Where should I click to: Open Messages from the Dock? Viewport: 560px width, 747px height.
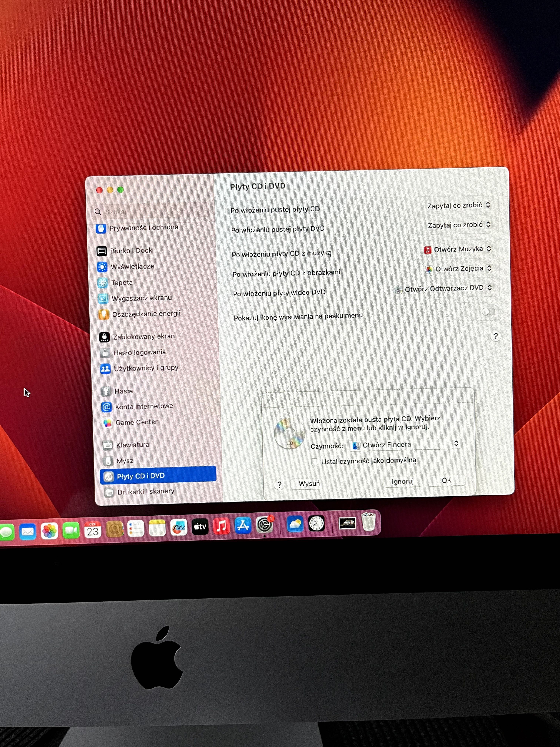point(6,533)
